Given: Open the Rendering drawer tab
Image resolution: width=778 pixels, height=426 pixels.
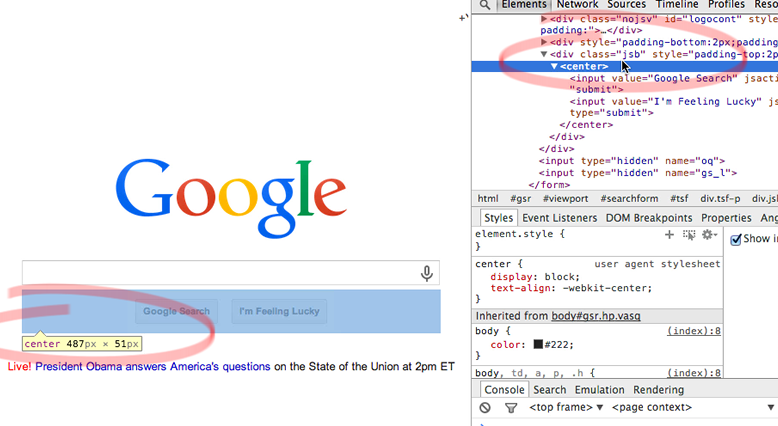Looking at the screenshot, I should tap(658, 389).
